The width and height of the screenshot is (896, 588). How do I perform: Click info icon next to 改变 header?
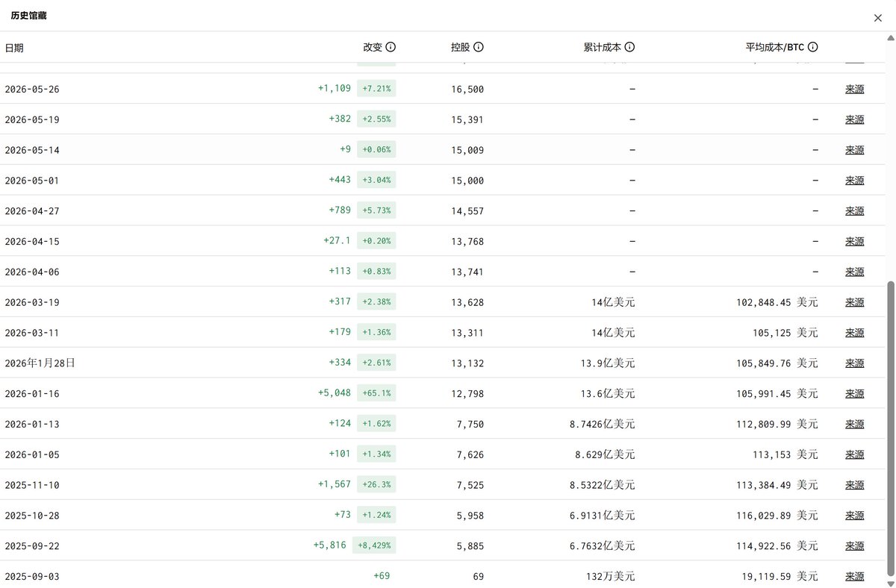point(391,47)
